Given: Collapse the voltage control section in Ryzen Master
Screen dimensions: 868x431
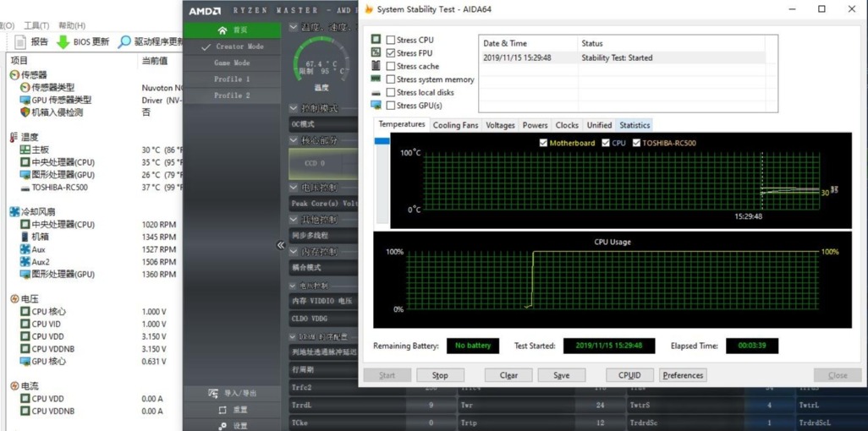Looking at the screenshot, I should (294, 188).
